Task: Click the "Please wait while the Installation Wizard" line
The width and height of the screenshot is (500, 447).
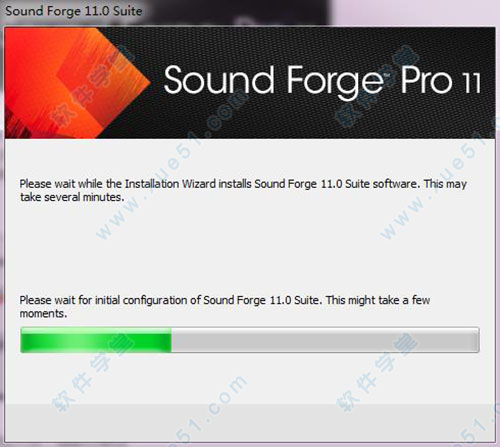Action: [243, 184]
